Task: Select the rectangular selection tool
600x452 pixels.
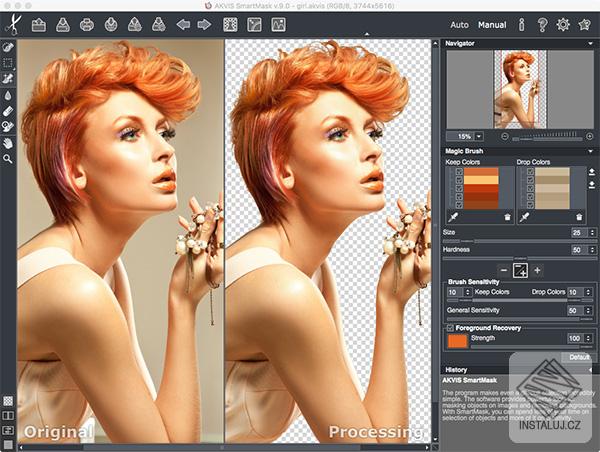Action: [x=8, y=63]
